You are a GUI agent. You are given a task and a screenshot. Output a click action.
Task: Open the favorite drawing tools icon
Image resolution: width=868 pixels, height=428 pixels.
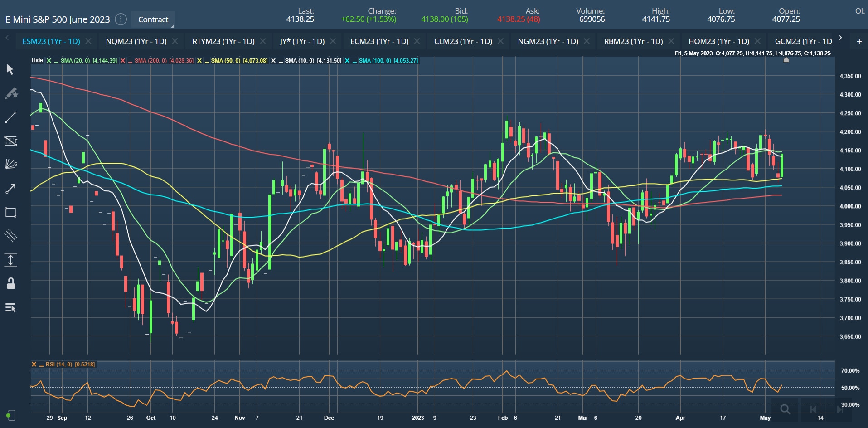(x=11, y=93)
